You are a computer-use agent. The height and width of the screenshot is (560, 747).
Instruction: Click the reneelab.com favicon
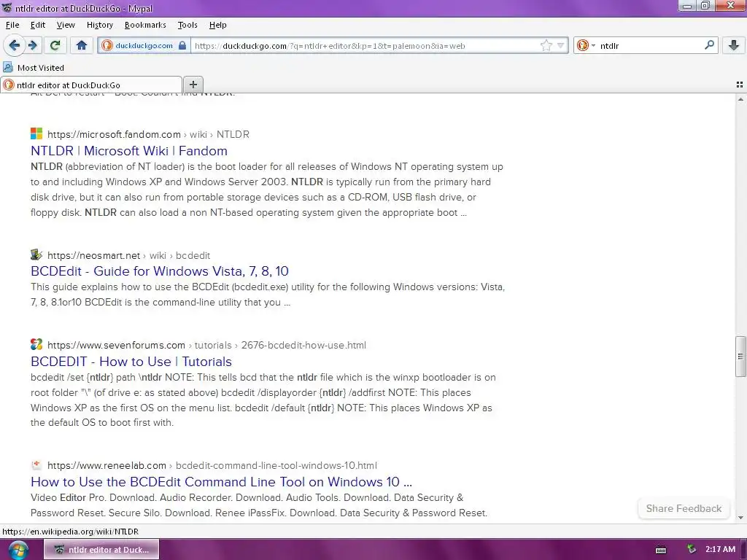click(36, 464)
